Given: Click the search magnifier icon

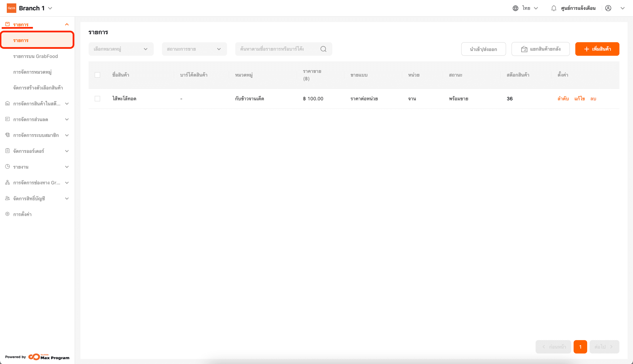Looking at the screenshot, I should [323, 49].
